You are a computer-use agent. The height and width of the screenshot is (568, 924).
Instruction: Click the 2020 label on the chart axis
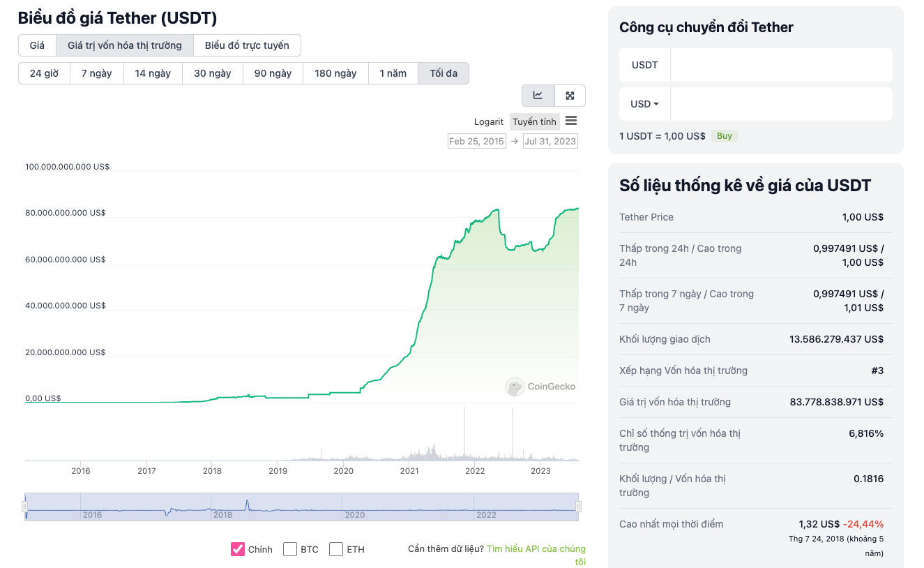[344, 471]
